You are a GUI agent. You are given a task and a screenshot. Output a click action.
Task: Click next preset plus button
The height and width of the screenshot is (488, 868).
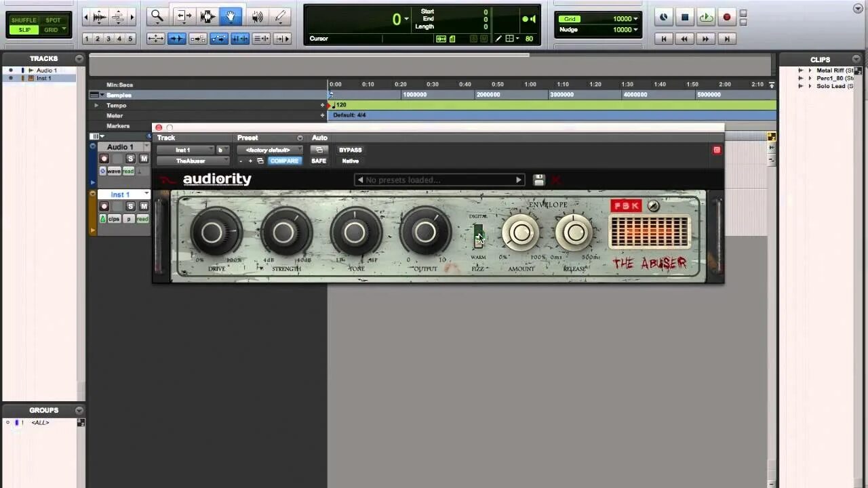(x=250, y=161)
